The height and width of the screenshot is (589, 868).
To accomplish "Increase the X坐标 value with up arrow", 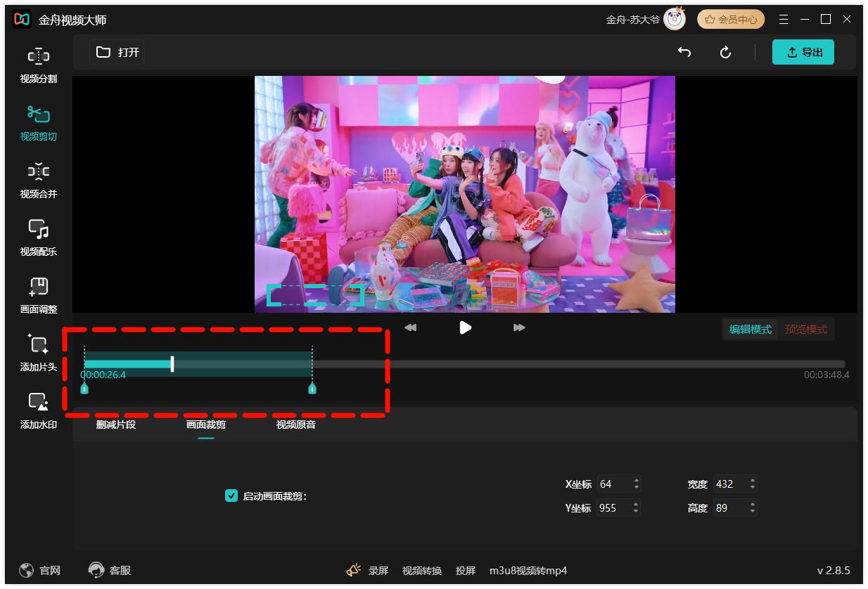I will coord(637,481).
